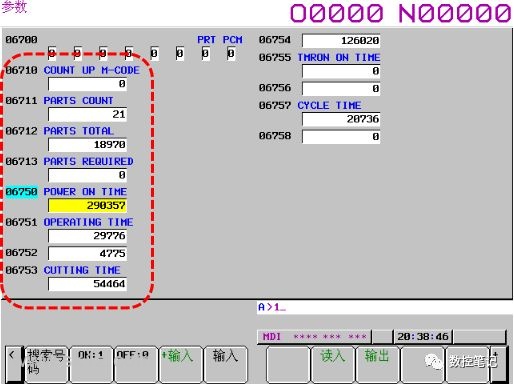
Task: Select the 搜索号码 softkey
Action: coord(46,364)
